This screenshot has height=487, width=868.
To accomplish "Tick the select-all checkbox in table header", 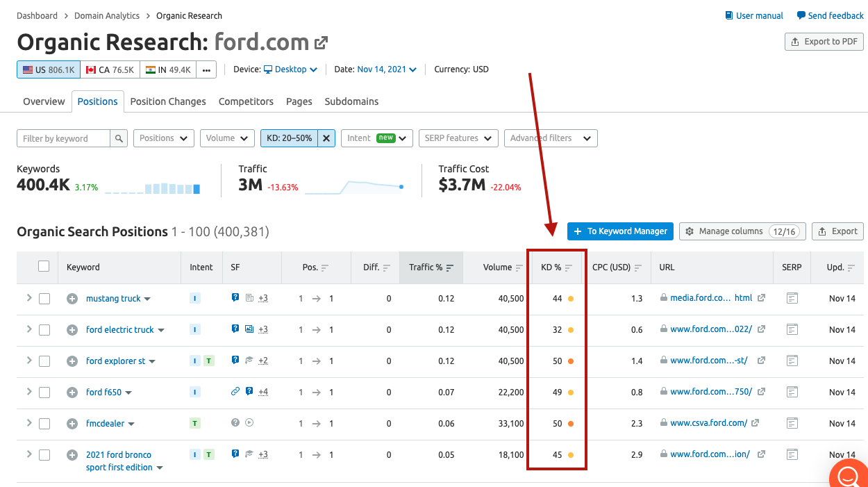I will (44, 267).
